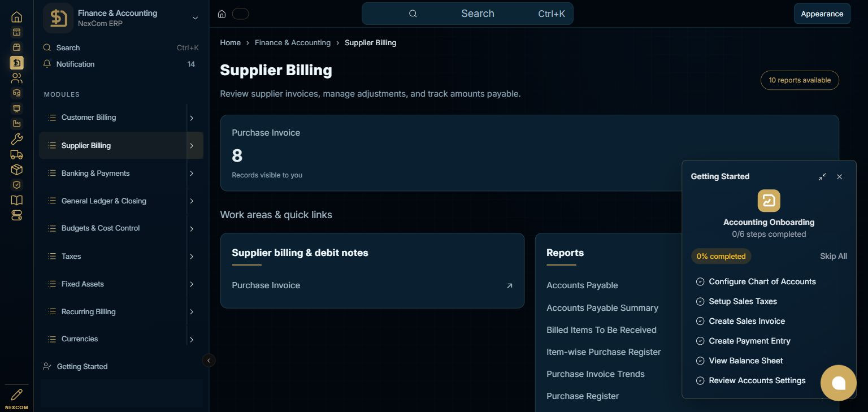
Task: Select the box/package icon in the rail
Action: coord(16,170)
